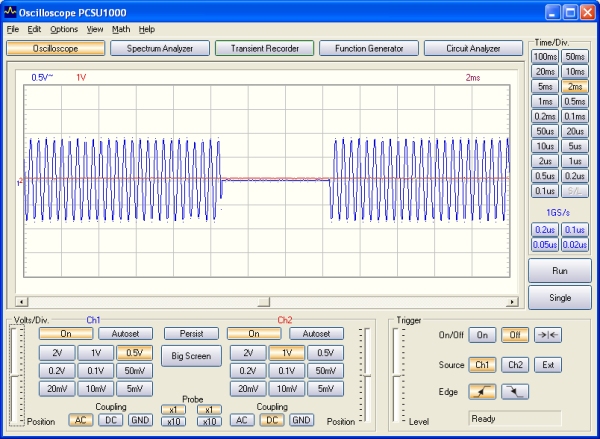Open the Options menu
This screenshot has height=439, width=600.
pyautogui.click(x=64, y=29)
